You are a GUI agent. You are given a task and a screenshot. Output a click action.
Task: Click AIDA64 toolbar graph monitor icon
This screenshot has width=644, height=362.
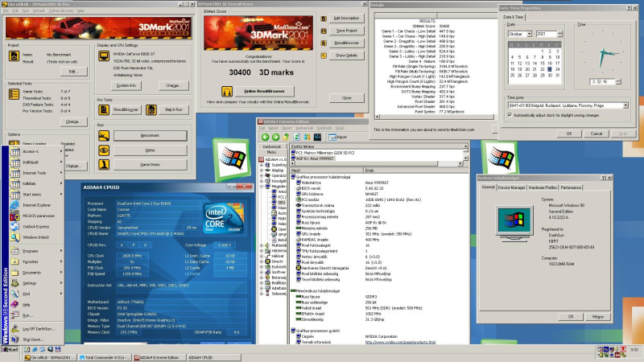click(317, 137)
